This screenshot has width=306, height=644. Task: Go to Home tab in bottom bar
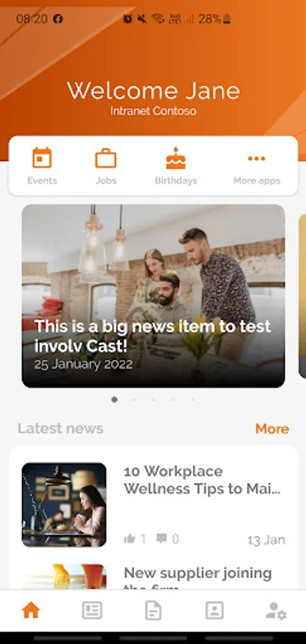click(31, 610)
